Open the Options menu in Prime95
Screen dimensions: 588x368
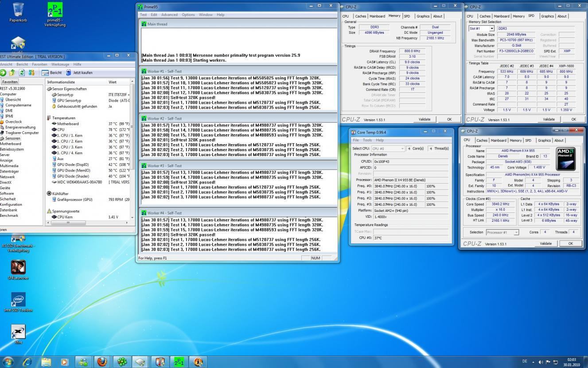[x=188, y=15]
